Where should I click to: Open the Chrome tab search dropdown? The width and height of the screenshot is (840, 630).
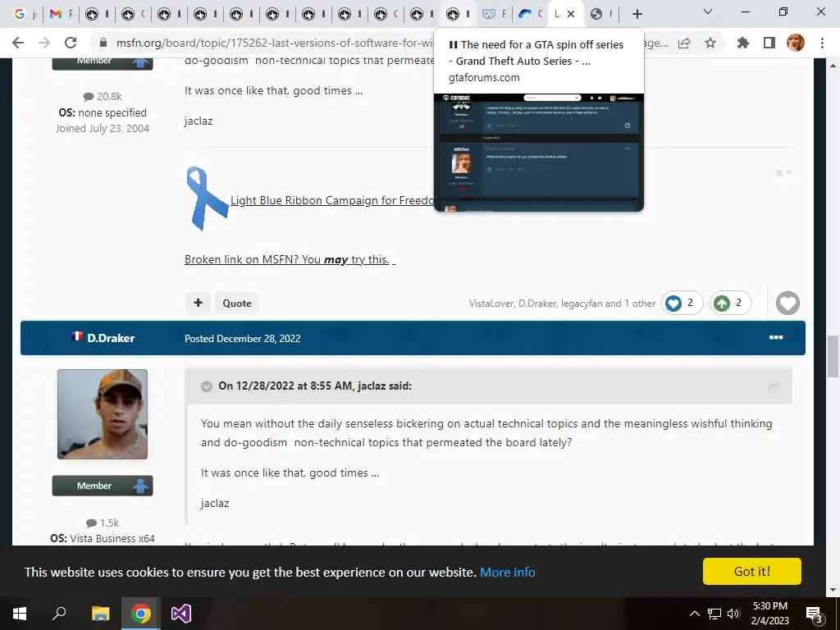pos(708,11)
